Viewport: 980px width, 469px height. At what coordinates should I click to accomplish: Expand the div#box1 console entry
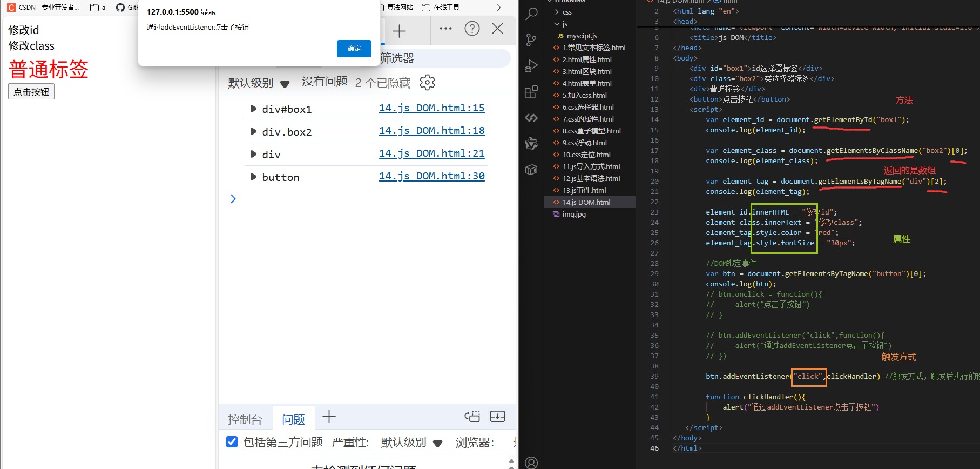click(253, 109)
